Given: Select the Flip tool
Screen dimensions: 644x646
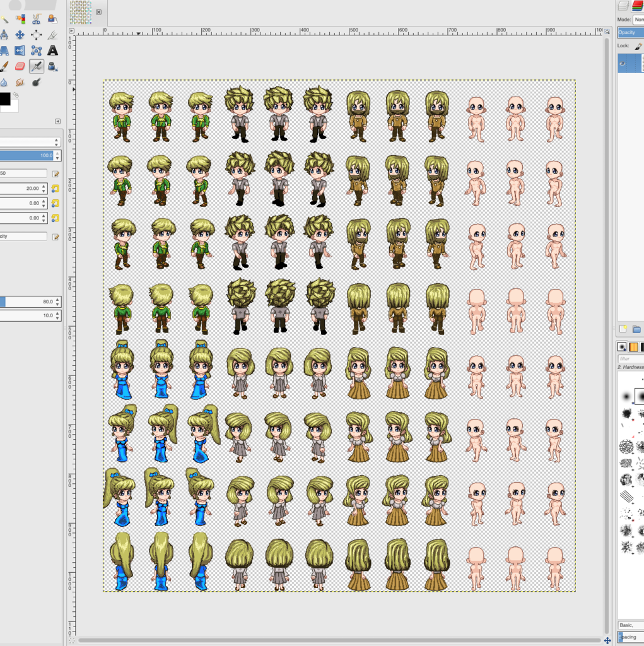Looking at the screenshot, I should coord(20,51).
